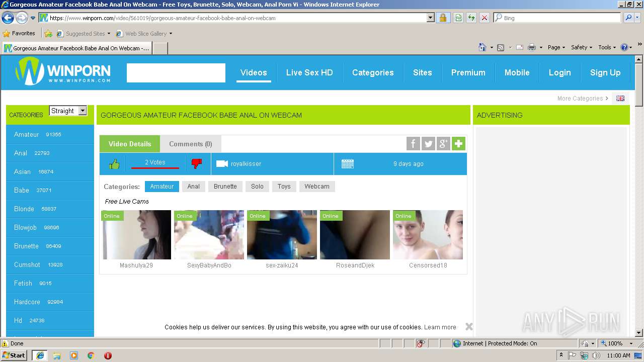
Task: Click the Login link
Action: [x=559, y=72]
